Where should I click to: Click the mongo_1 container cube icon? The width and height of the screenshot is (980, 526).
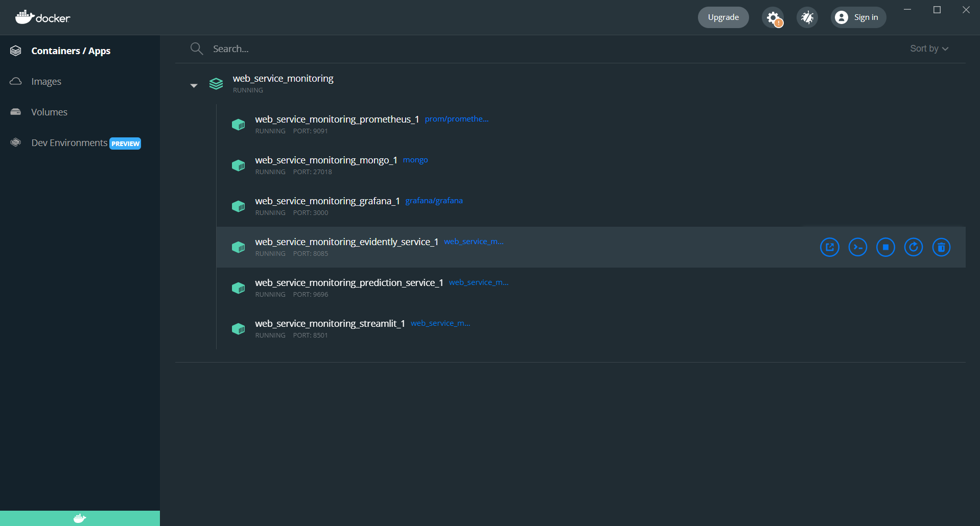(239, 165)
